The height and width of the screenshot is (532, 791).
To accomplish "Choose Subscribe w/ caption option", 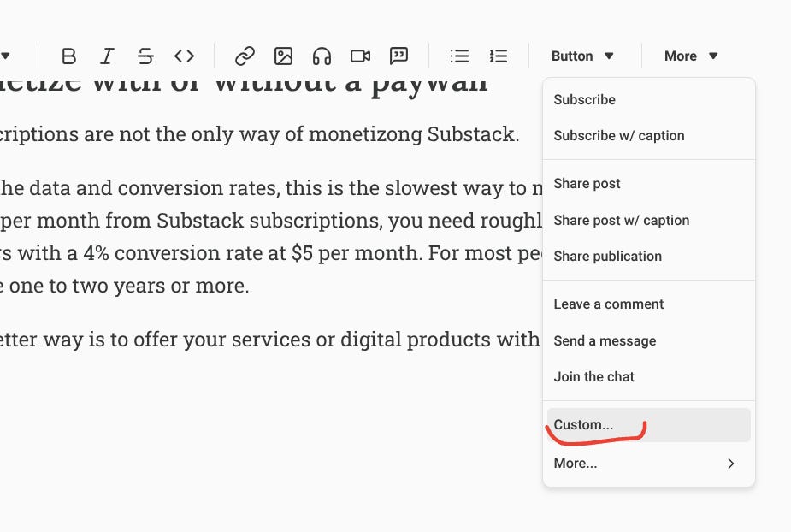I will click(x=649, y=135).
